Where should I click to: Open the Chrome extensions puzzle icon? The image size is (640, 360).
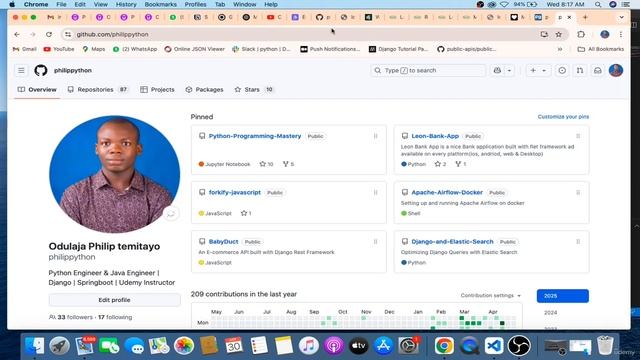point(581,34)
